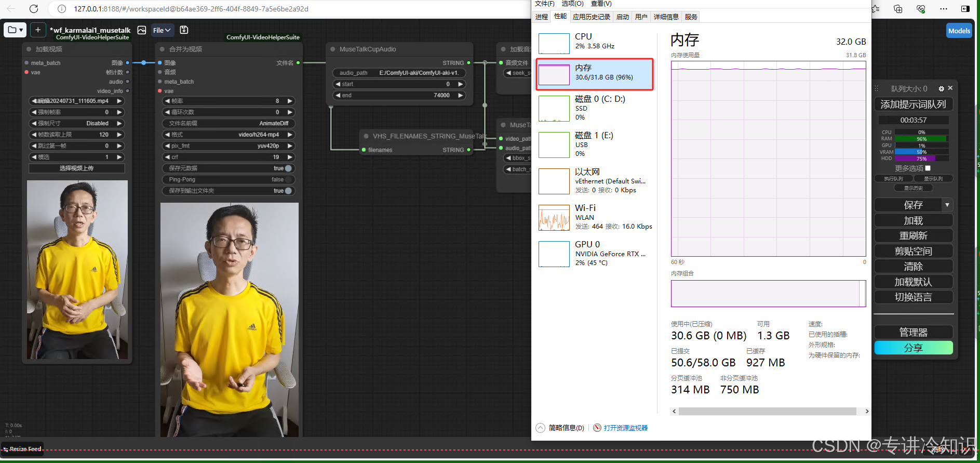This screenshot has width=980, height=463.
Task: Click simplified info collapse arrow icon
Action: [x=541, y=428]
